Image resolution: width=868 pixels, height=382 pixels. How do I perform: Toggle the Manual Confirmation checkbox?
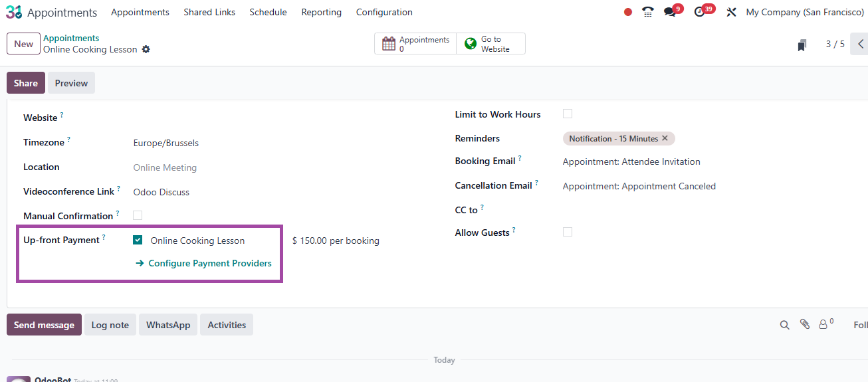pos(138,215)
